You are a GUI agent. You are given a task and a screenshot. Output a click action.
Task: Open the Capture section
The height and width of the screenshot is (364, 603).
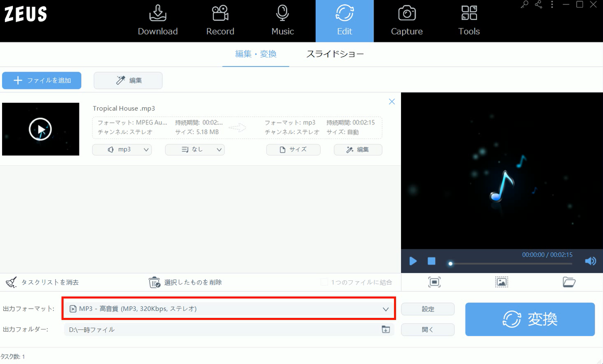tap(406, 21)
